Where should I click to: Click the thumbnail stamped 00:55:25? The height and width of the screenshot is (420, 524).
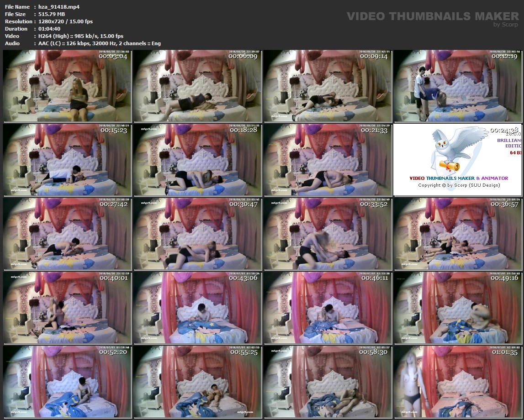198,382
